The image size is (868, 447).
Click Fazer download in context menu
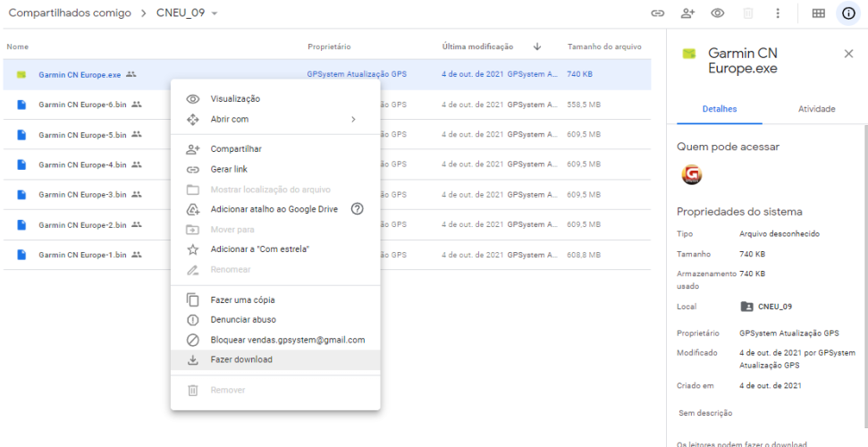(x=275, y=359)
